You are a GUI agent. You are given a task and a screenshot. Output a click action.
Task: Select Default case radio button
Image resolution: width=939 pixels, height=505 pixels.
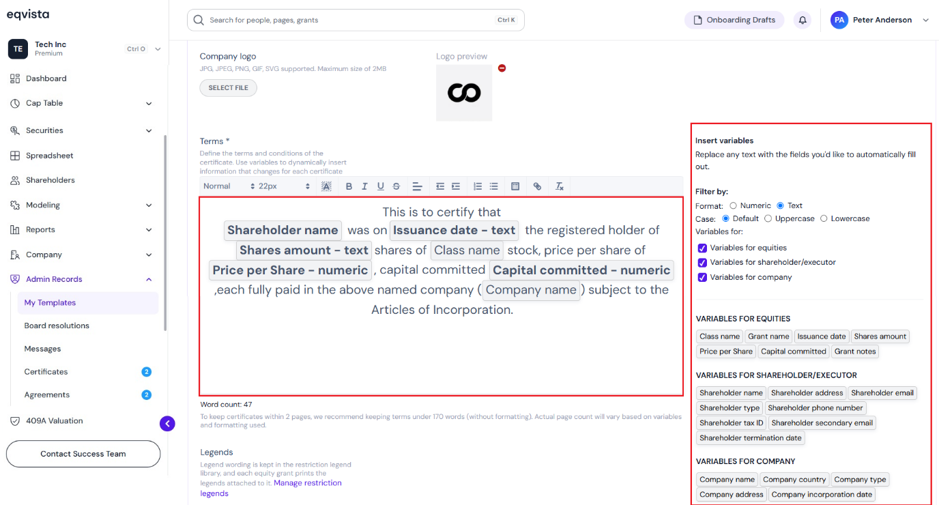(x=726, y=219)
